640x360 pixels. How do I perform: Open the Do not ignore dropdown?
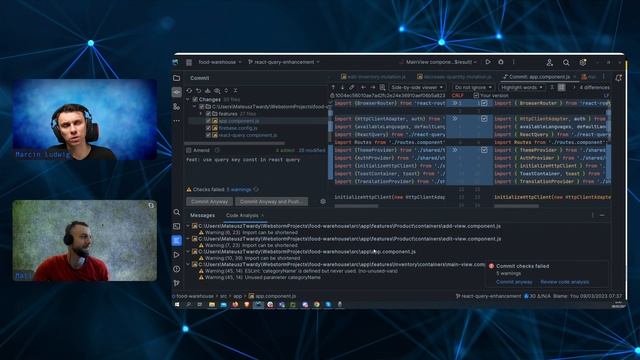click(473, 87)
